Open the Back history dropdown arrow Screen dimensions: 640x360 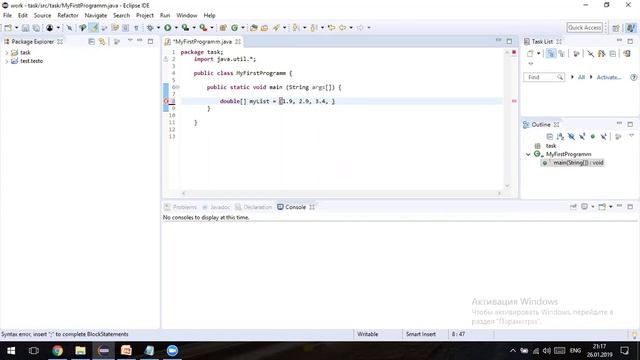point(351,28)
